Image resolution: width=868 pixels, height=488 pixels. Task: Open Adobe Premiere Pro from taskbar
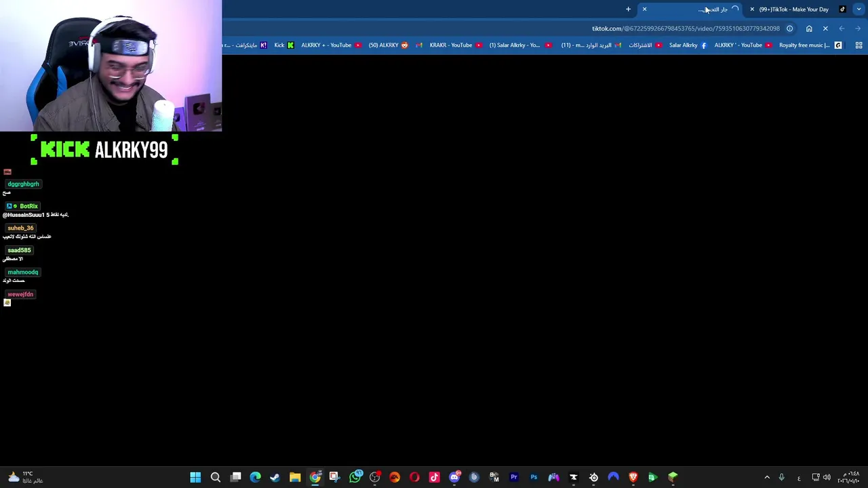514,477
